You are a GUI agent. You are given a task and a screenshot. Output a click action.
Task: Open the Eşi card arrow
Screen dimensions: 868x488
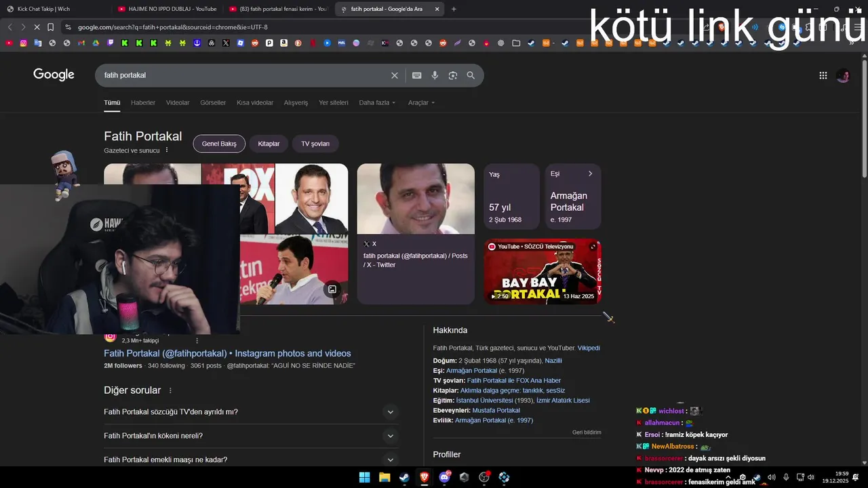(x=590, y=174)
